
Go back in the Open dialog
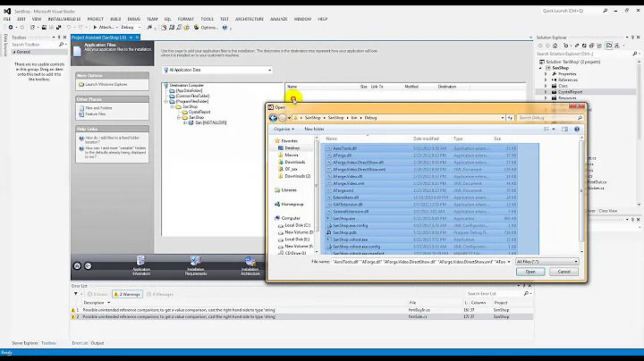coord(273,118)
